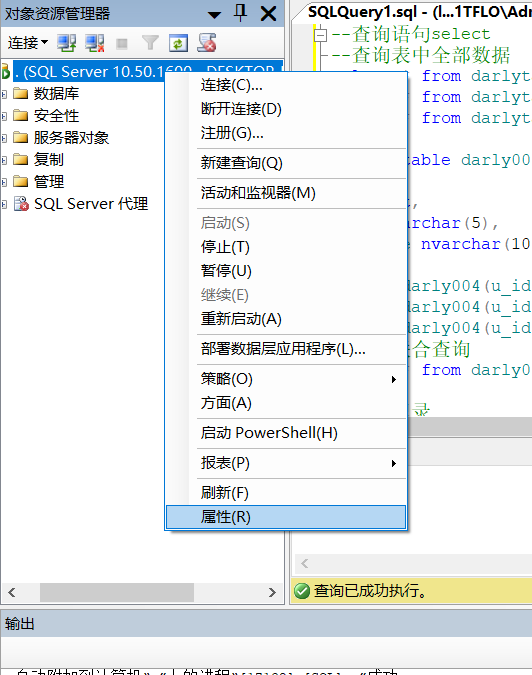Image resolution: width=532 pixels, height=675 pixels.
Task: Choose 启动 PowerShell(H) menu entry
Action: 286,433
